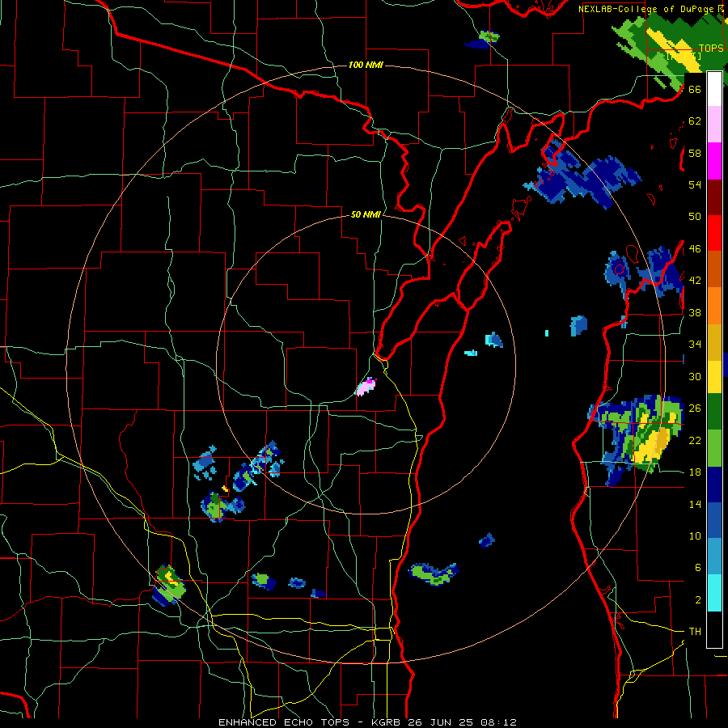Click the light pink legend swatch
The height and width of the screenshot is (728, 728).
(714, 125)
